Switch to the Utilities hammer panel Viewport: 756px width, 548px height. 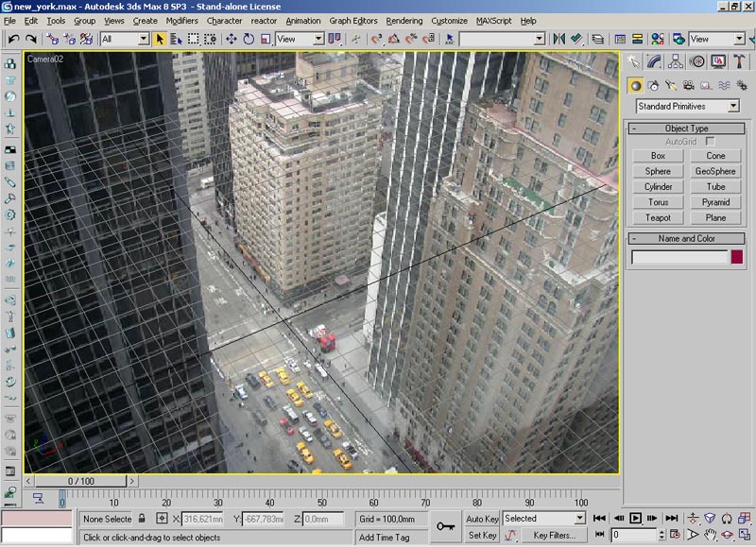tap(740, 61)
